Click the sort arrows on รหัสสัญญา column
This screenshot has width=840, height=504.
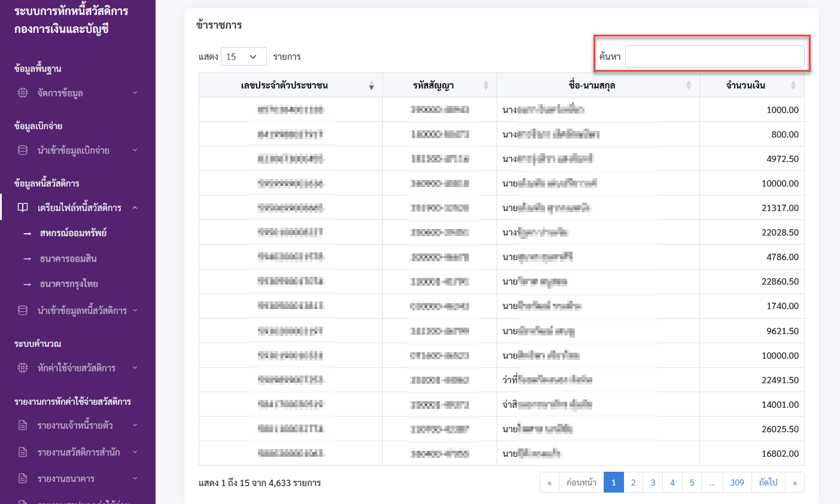[486, 85]
